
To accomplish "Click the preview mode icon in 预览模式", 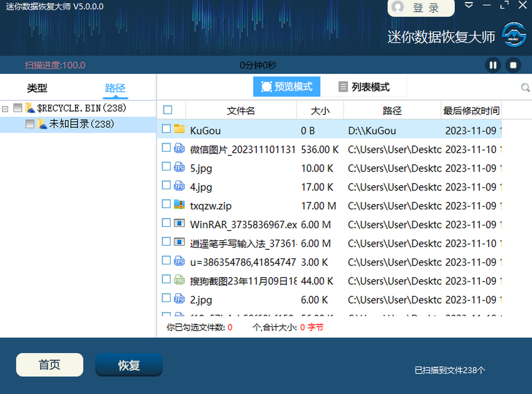I will pos(266,86).
